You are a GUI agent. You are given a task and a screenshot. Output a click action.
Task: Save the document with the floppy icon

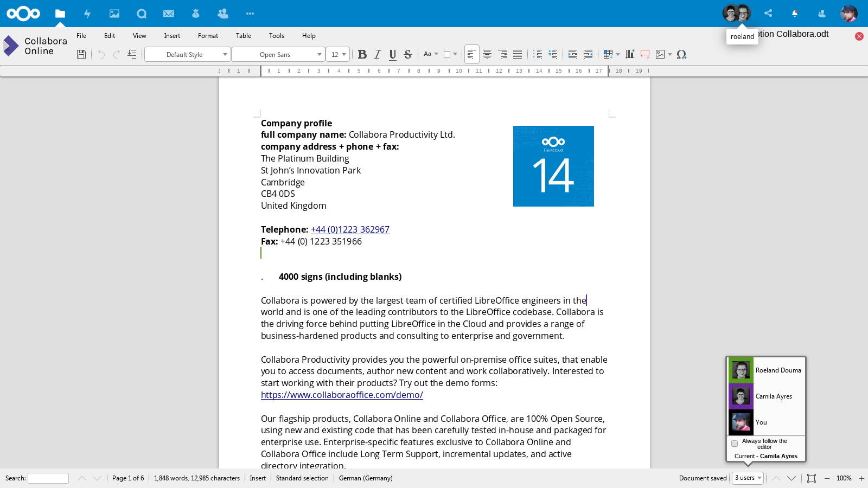[81, 54]
